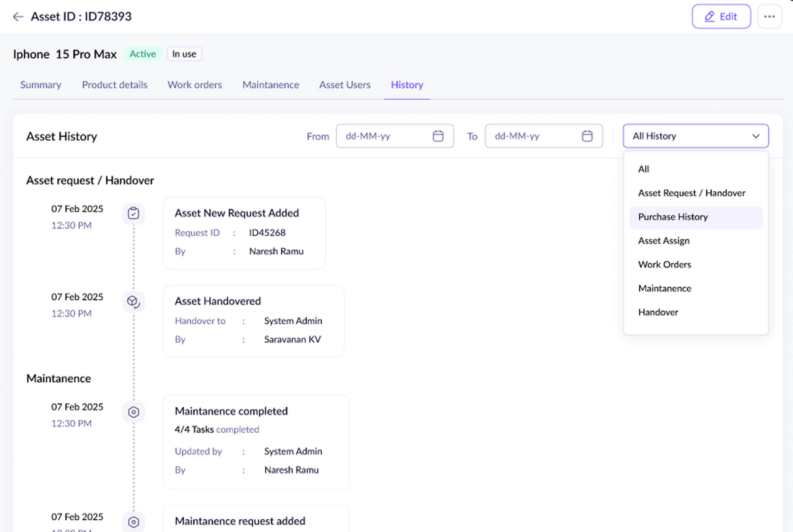
Task: Select Handover filter option
Action: [x=696, y=312]
